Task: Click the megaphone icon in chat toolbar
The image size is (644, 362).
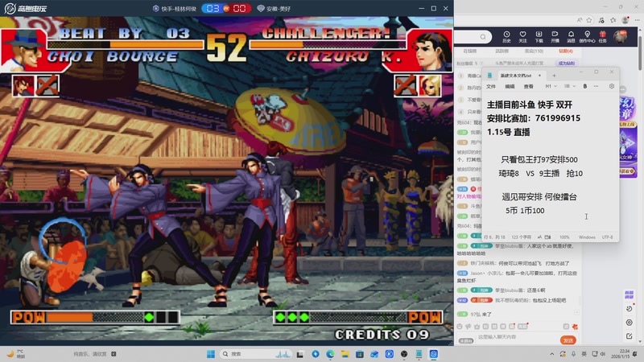Action: (469, 327)
